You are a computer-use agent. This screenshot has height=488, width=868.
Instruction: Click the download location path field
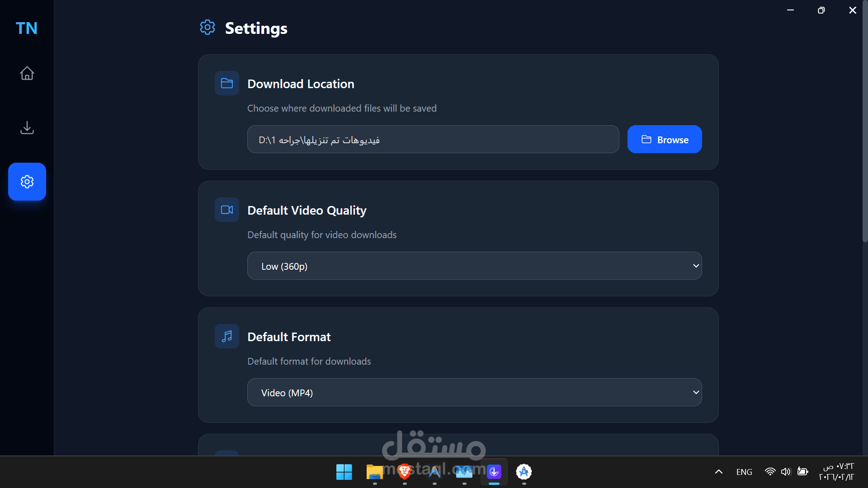pos(433,140)
